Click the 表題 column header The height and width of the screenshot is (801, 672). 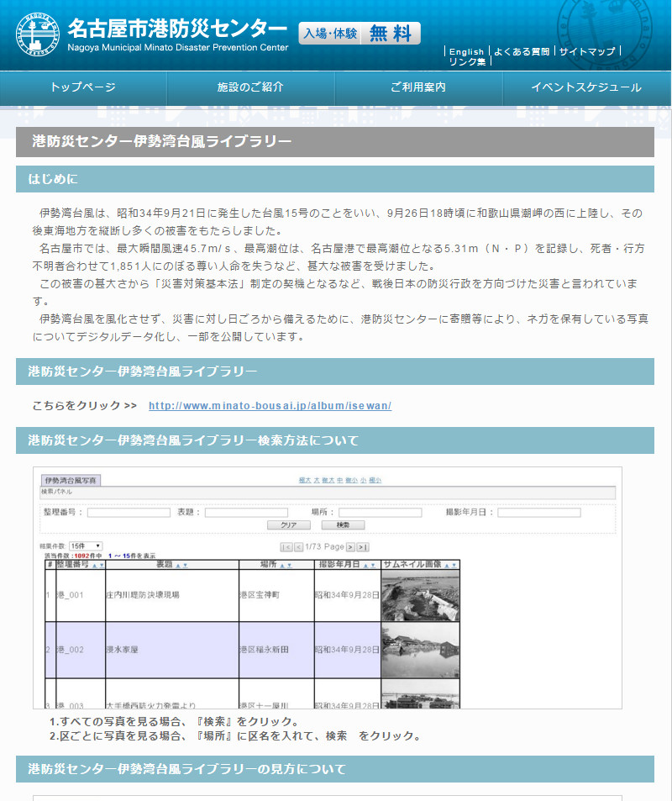coord(172,565)
